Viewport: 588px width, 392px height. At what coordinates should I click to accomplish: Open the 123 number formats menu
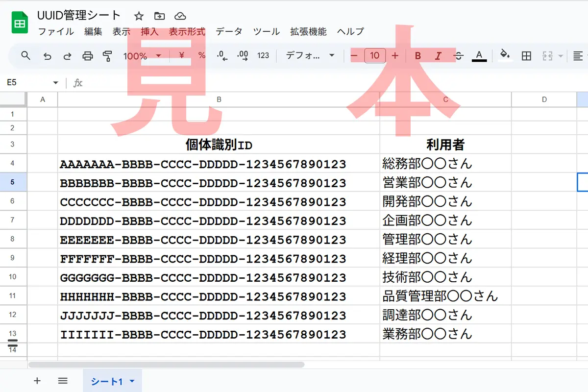(263, 56)
